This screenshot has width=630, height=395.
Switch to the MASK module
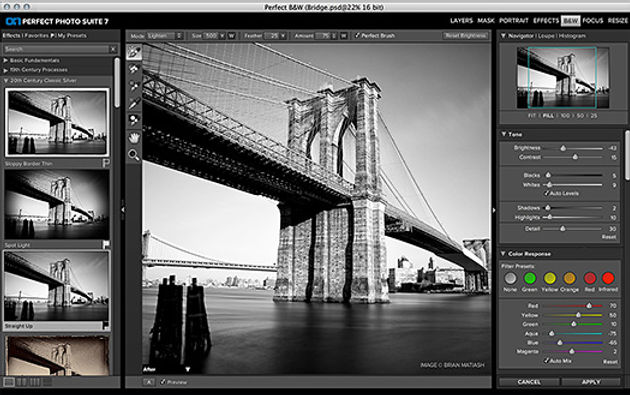point(486,20)
